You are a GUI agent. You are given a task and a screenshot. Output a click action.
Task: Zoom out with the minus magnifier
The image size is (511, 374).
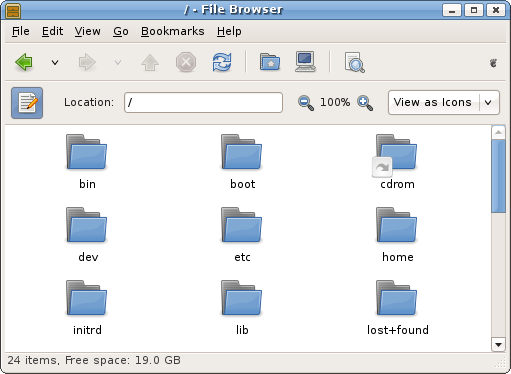[306, 103]
